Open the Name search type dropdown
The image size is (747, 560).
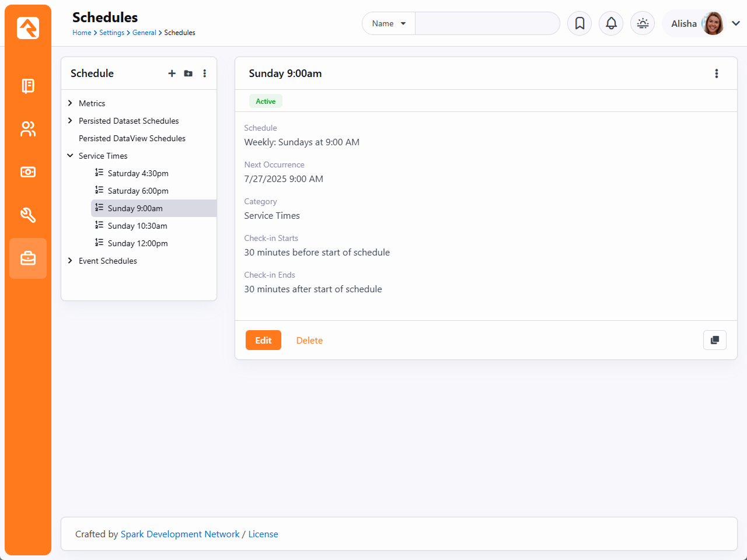coord(389,23)
